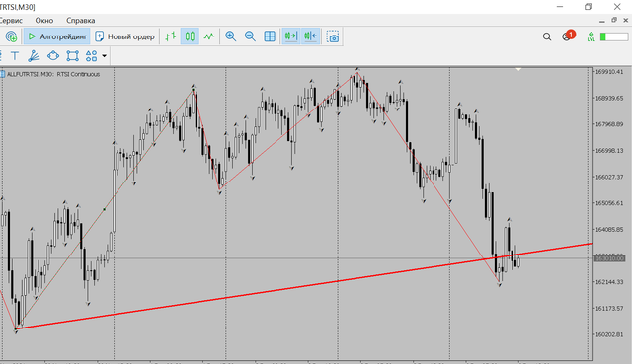This screenshot has height=364, width=632.
Task: Toggle the Алготрейдинг button
Action: [x=57, y=36]
